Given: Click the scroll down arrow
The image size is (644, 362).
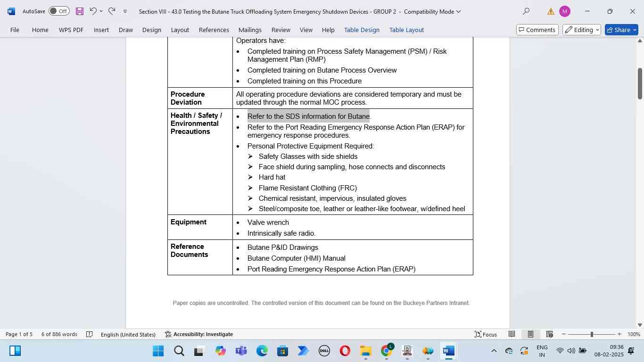Looking at the screenshot, I should coord(640,325).
